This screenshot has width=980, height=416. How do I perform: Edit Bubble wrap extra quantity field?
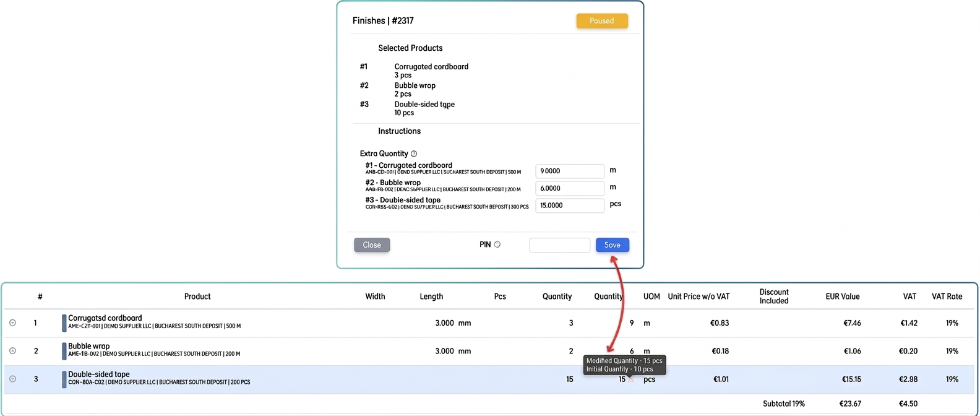click(570, 188)
